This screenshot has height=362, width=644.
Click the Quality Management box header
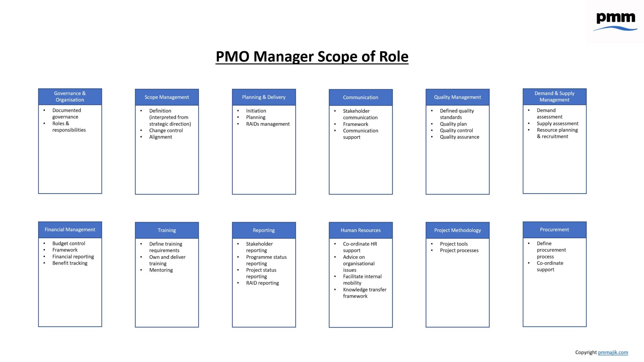pos(458,96)
